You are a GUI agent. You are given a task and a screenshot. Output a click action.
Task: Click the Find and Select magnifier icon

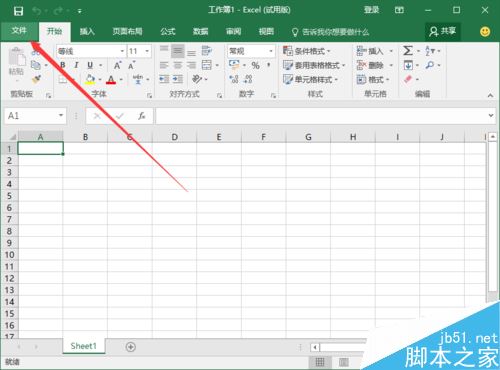pos(430,65)
